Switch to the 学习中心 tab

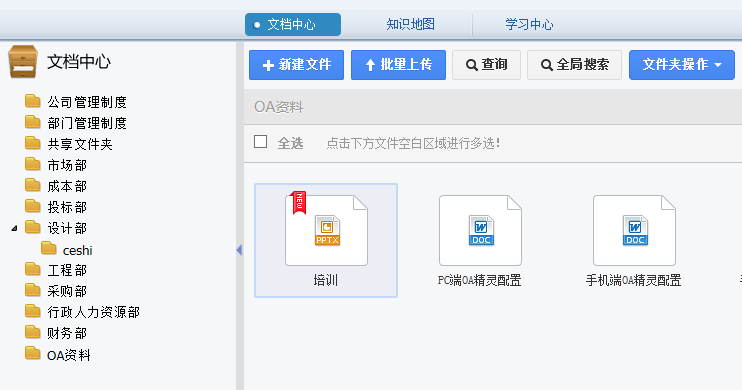tap(530, 25)
